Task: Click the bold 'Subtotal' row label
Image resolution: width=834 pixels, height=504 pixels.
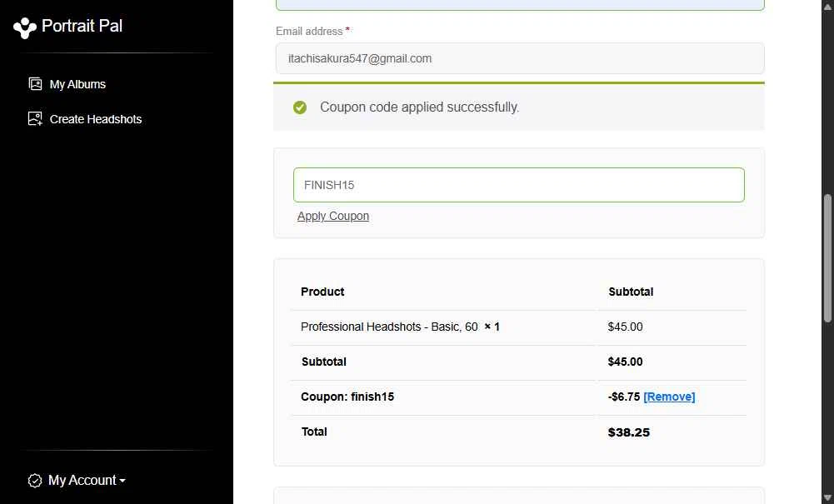Action: pyautogui.click(x=323, y=362)
